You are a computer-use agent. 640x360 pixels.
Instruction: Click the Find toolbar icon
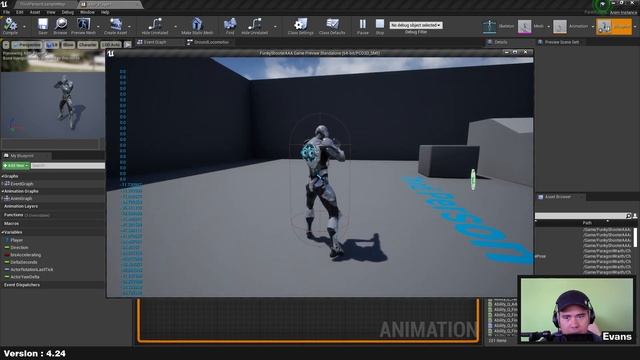[230, 24]
